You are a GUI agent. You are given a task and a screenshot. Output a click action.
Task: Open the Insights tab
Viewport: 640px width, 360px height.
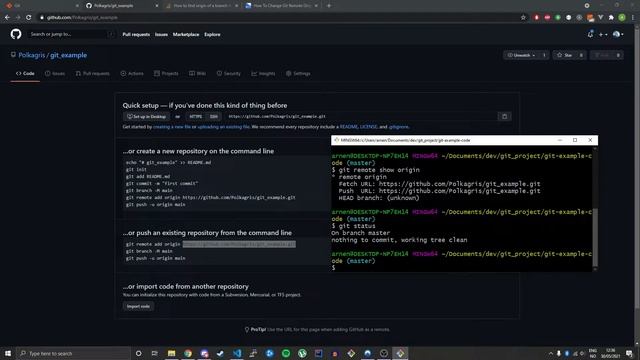(x=263, y=73)
